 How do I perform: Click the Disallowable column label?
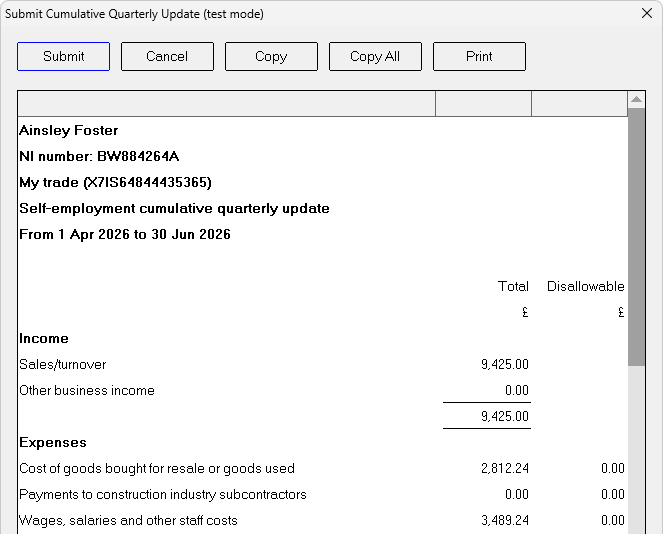586,286
